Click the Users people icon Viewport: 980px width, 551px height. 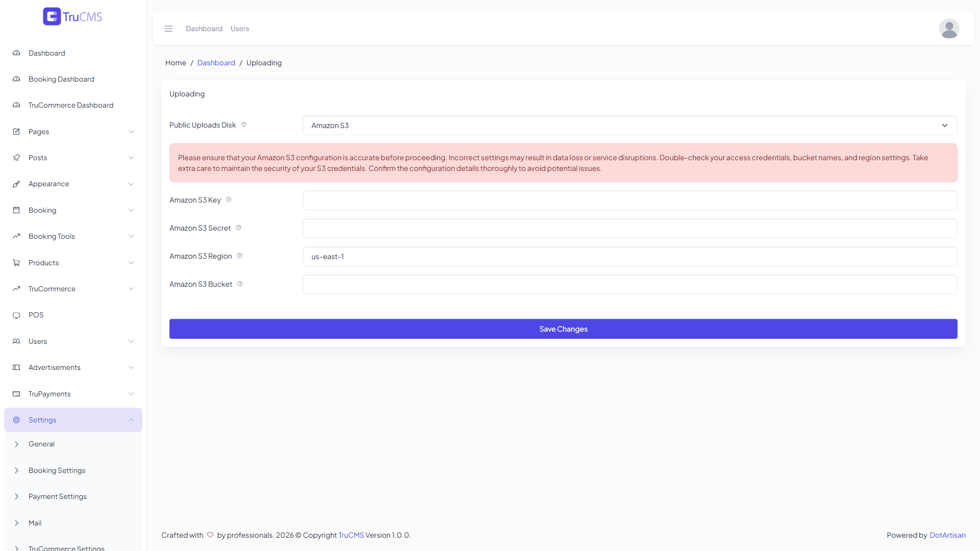[16, 341]
